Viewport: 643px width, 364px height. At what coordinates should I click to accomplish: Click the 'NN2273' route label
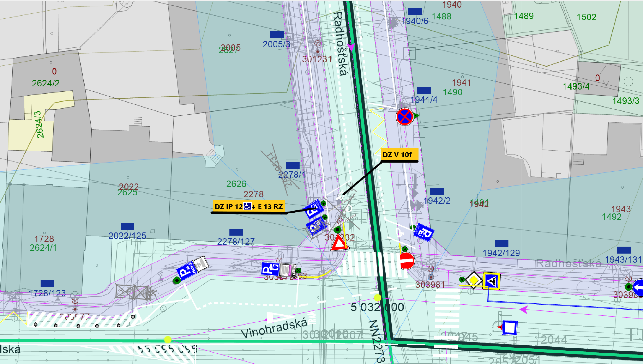[377, 342]
